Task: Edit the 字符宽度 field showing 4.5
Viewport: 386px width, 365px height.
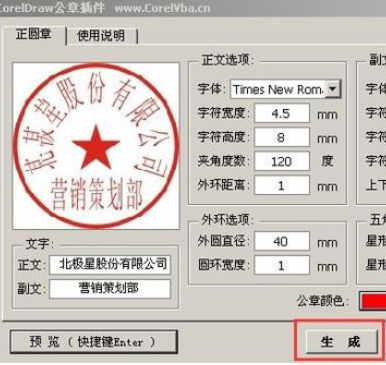Action: pyautogui.click(x=282, y=113)
